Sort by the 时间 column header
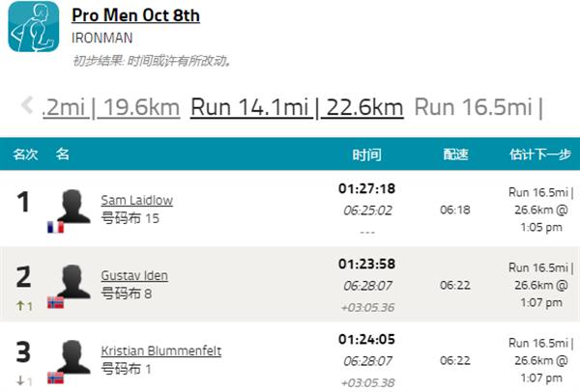The image size is (580, 392). 367,154
